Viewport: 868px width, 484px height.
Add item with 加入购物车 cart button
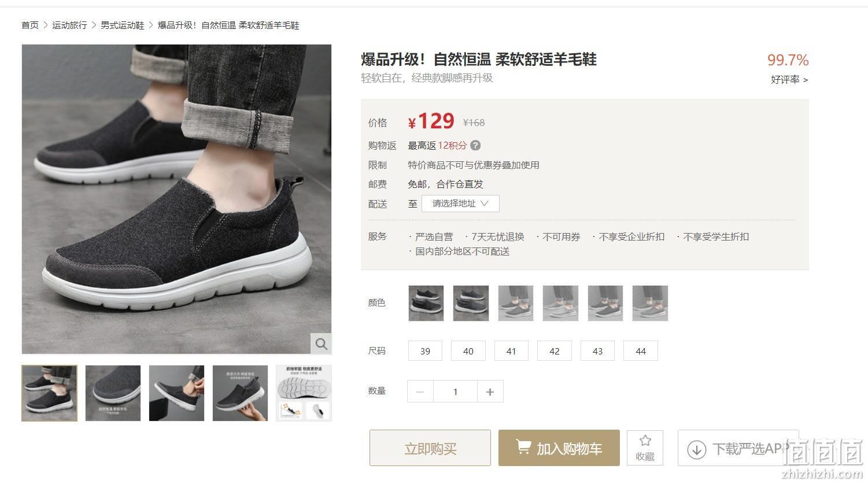(559, 448)
